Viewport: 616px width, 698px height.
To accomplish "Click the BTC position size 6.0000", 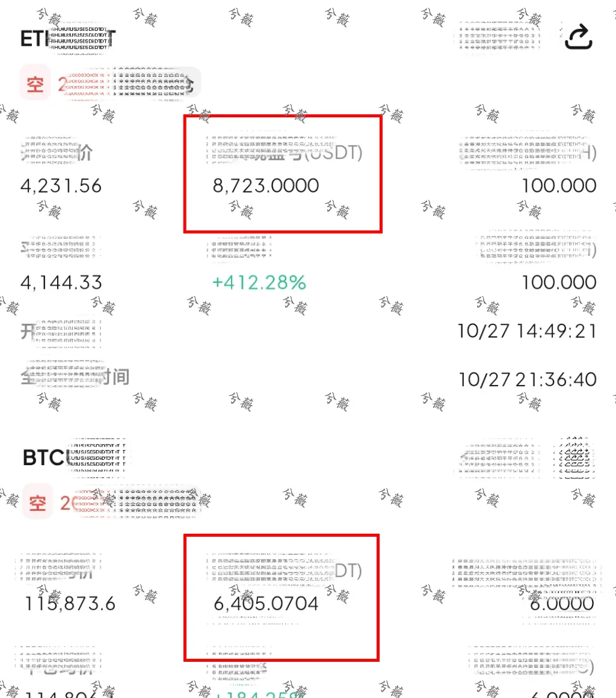I will [562, 604].
